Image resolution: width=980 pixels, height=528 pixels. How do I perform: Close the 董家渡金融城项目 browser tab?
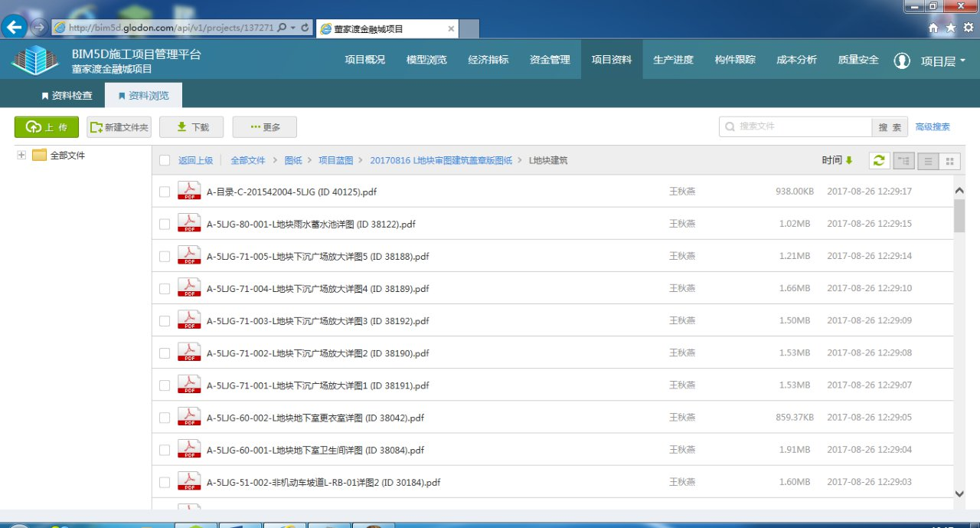451,29
